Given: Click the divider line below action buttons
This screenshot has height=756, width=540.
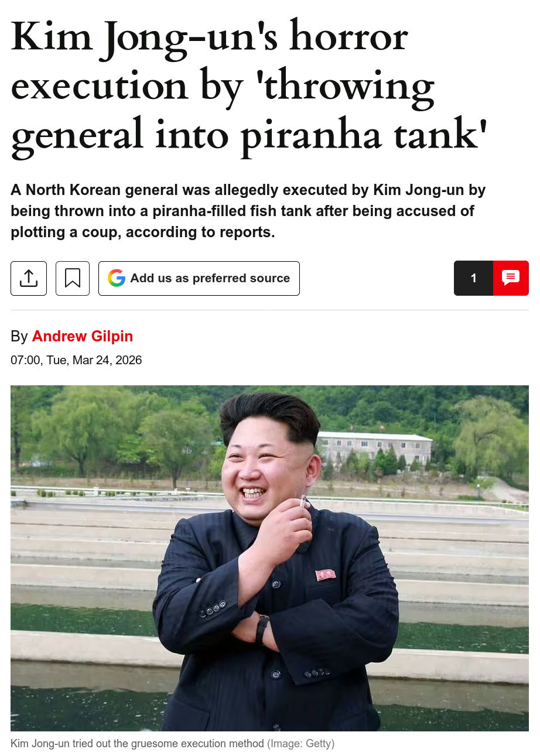Looking at the screenshot, I should point(269,310).
